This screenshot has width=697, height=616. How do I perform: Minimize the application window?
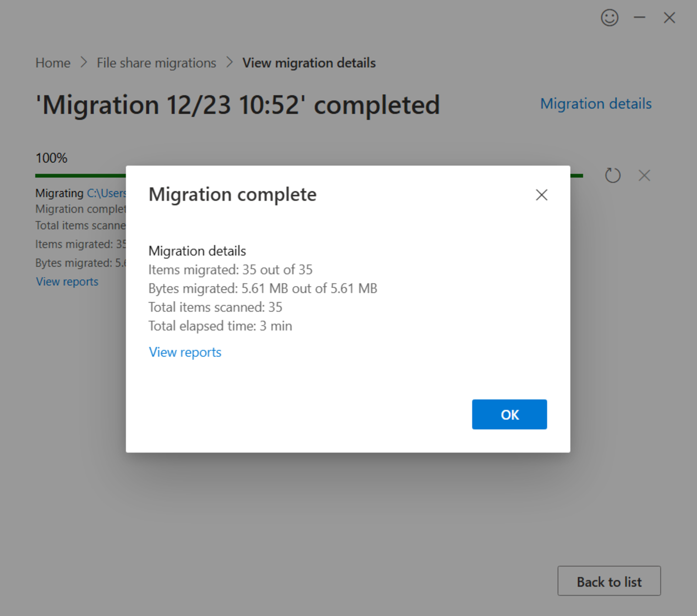[640, 18]
